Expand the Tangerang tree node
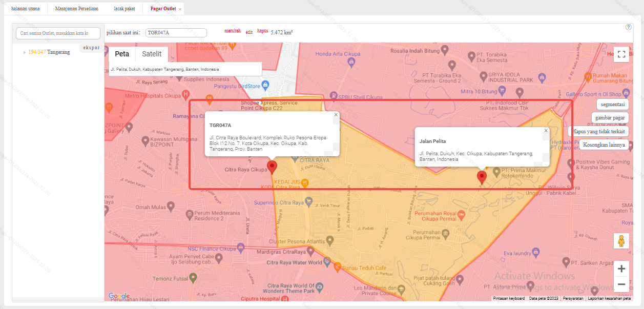This screenshot has height=309, width=644. tap(24, 52)
